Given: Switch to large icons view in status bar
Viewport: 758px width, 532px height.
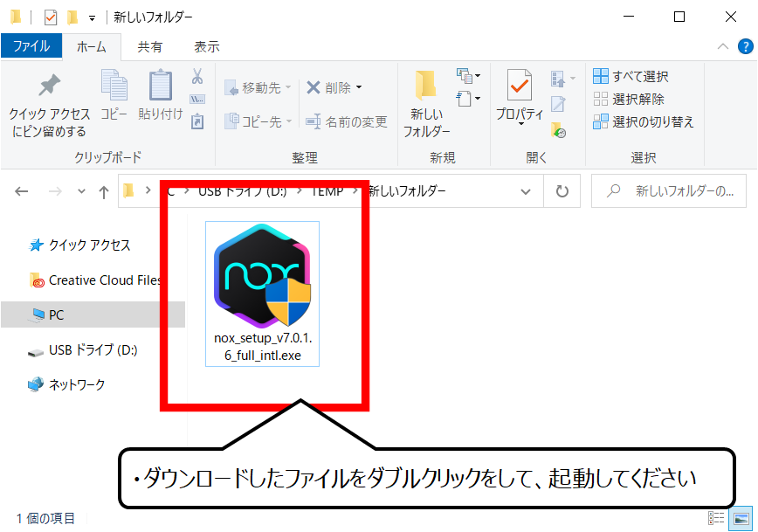Looking at the screenshot, I should pyautogui.click(x=741, y=518).
